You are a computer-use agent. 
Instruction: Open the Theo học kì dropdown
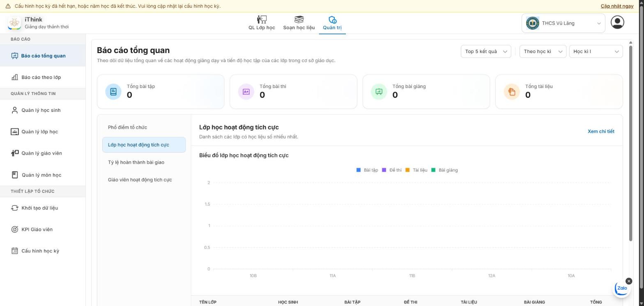tap(543, 51)
